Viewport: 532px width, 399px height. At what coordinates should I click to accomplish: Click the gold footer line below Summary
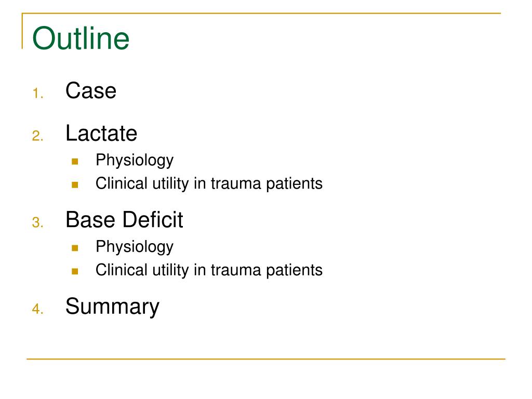tap(266, 358)
